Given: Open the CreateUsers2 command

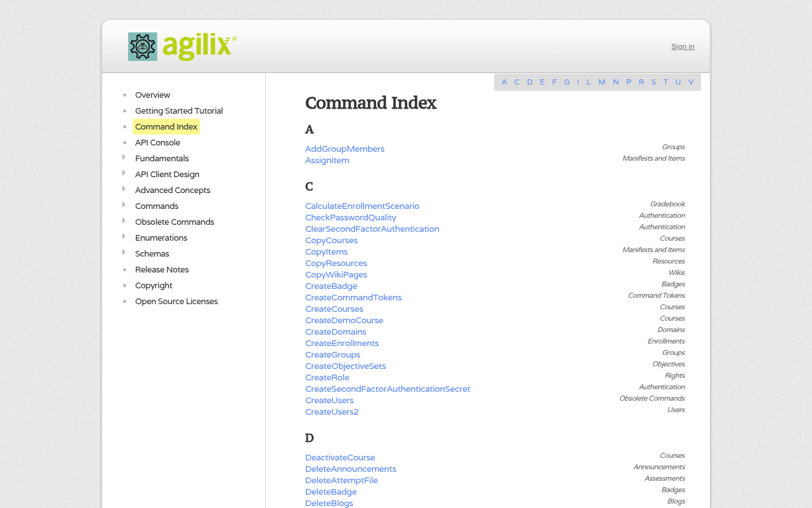Looking at the screenshot, I should [x=332, y=411].
